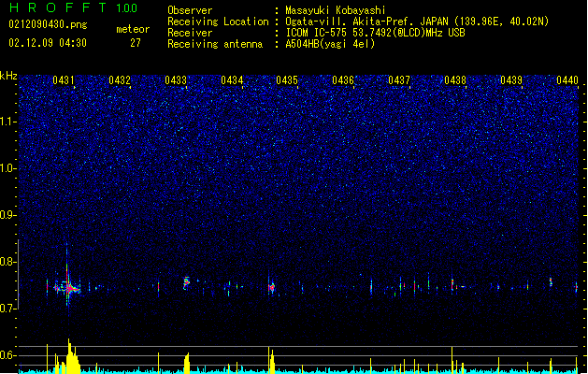Click the version number 1.0.0
Image resolution: width=588 pixels, height=374 pixels.
pos(127,8)
